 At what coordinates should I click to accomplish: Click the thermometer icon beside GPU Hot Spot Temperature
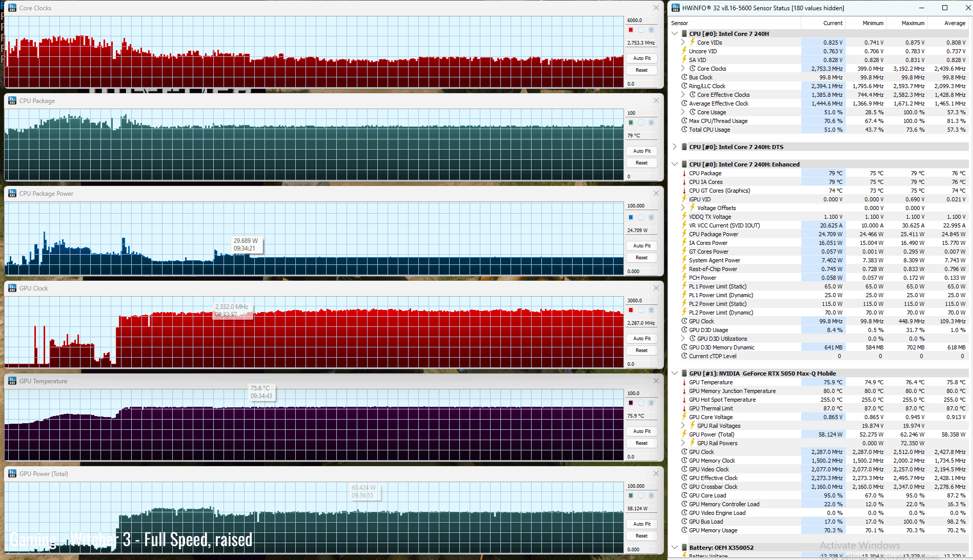pyautogui.click(x=684, y=400)
